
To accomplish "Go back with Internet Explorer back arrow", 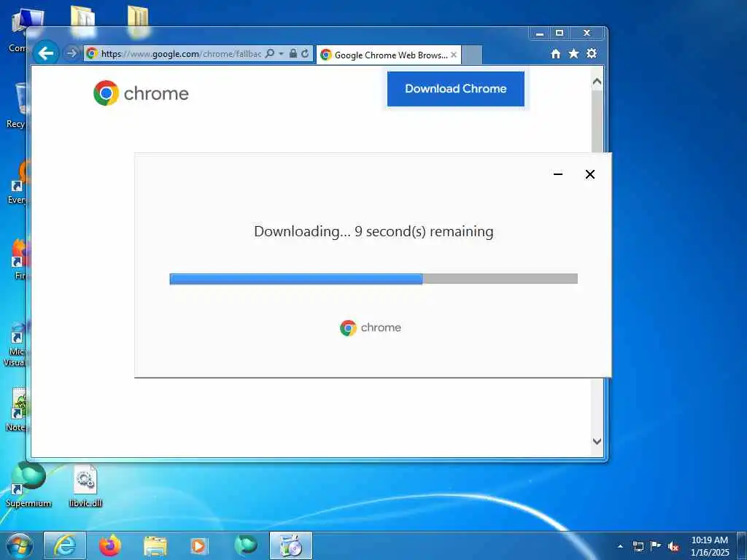I will [x=46, y=53].
